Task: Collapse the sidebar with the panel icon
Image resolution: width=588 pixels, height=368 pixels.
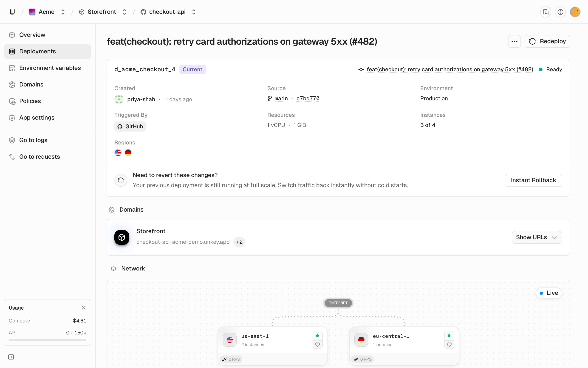Action: tap(11, 357)
